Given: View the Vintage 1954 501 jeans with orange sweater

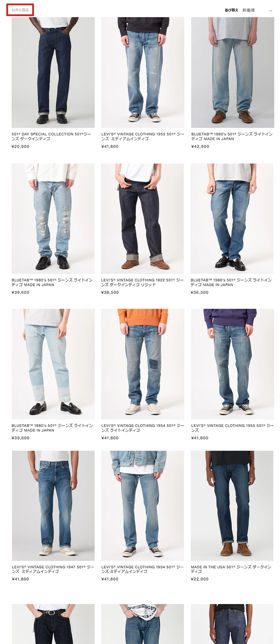Looking at the screenshot, I should [x=142, y=364].
